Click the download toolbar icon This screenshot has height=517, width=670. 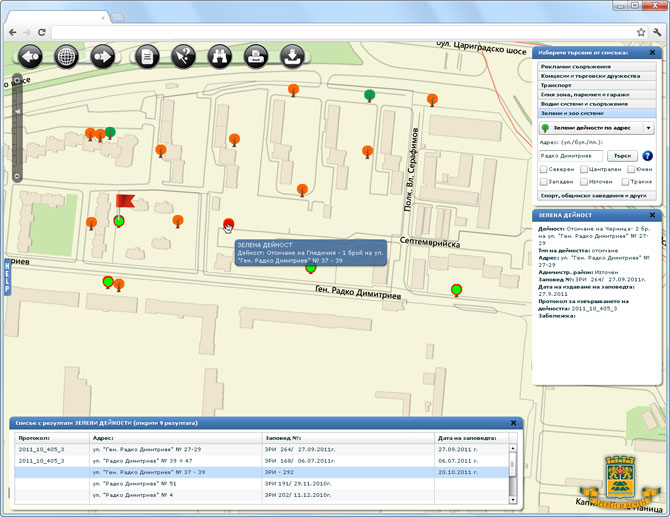coord(293,56)
